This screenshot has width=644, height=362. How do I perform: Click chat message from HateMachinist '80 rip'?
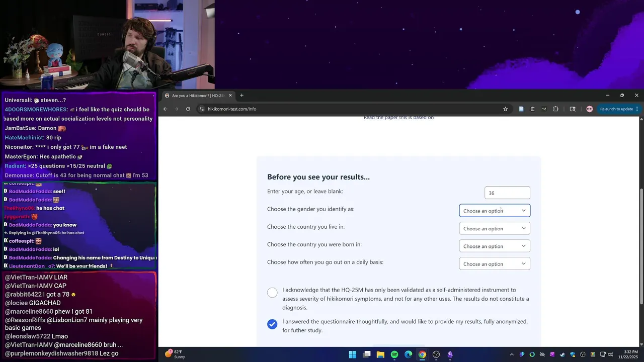[33, 138]
